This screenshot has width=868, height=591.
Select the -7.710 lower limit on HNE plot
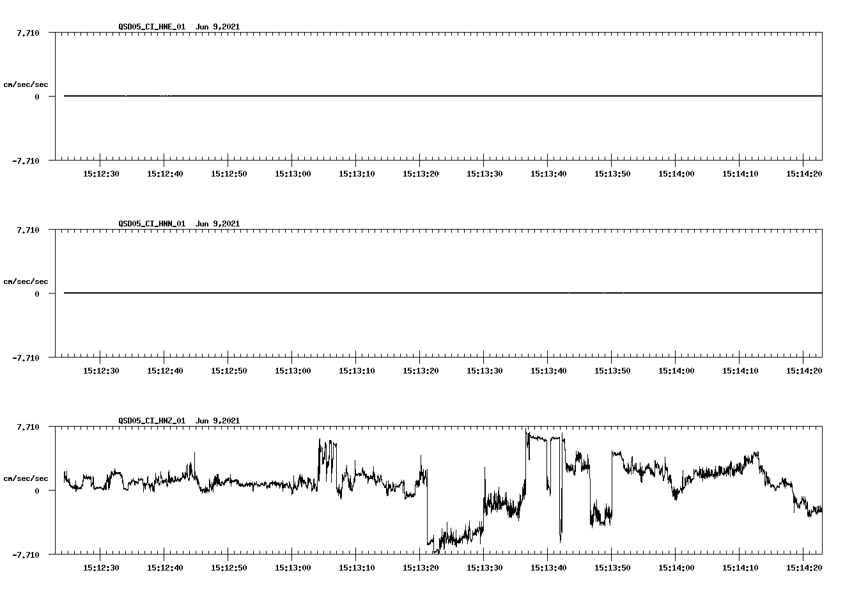coord(26,161)
